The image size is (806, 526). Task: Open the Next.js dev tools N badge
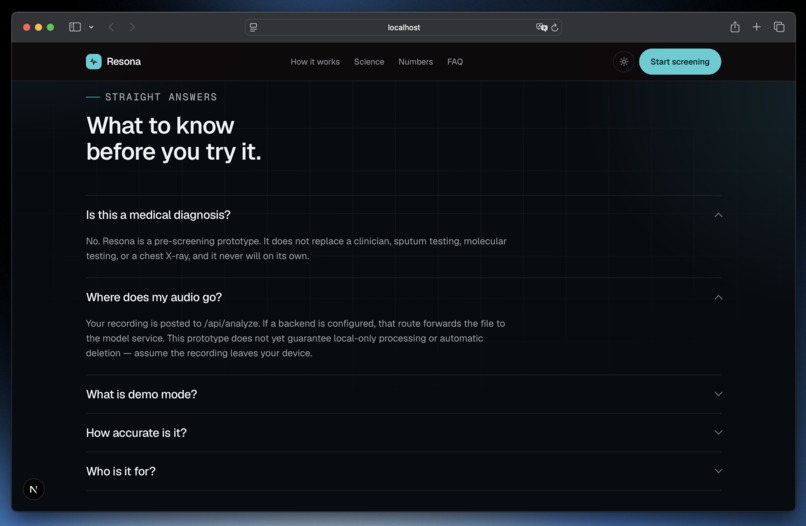tap(33, 489)
